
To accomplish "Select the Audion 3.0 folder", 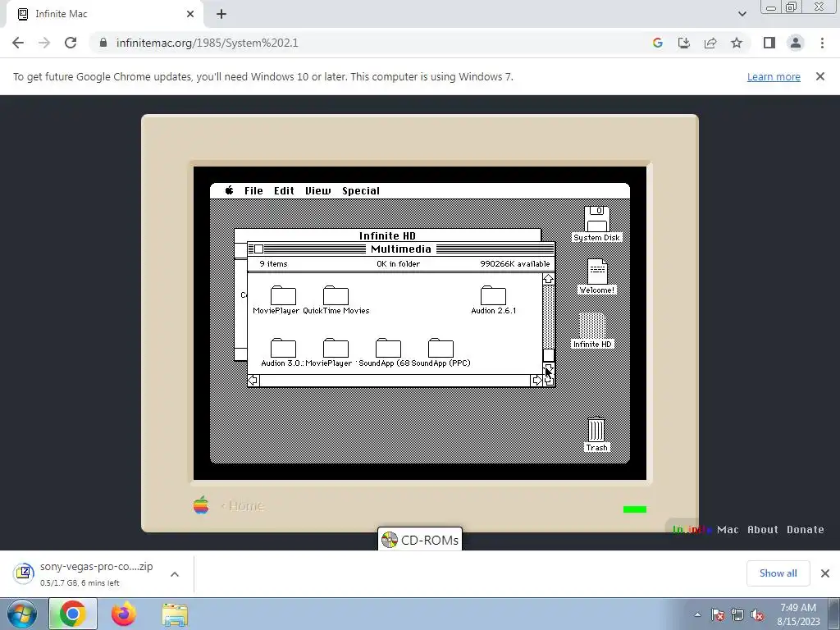I will 283,348.
